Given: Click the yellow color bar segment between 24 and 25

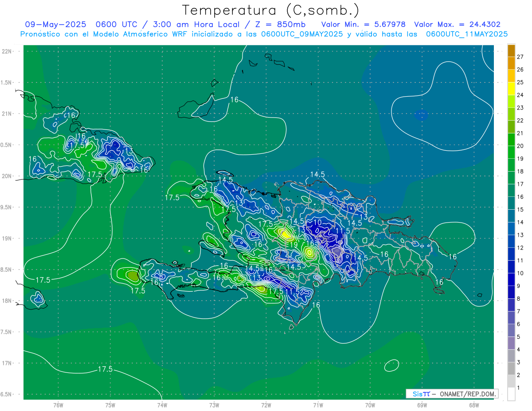Looking at the screenshot, I should [x=511, y=89].
